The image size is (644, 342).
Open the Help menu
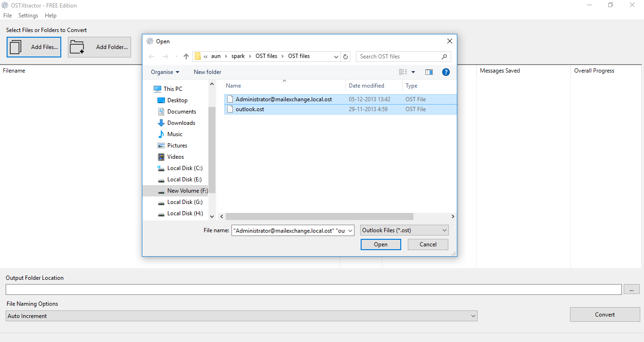[50, 16]
